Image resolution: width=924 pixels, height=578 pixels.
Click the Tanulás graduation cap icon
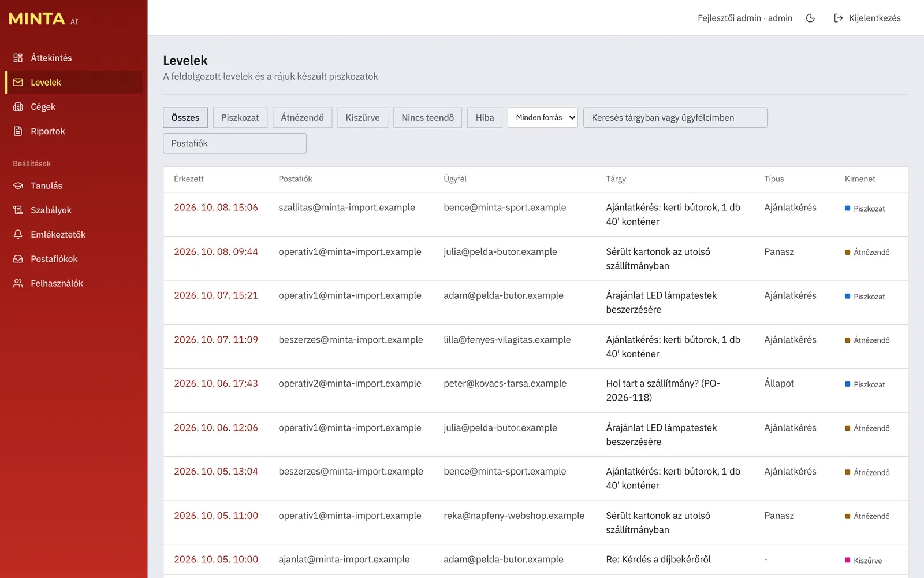[x=18, y=186]
